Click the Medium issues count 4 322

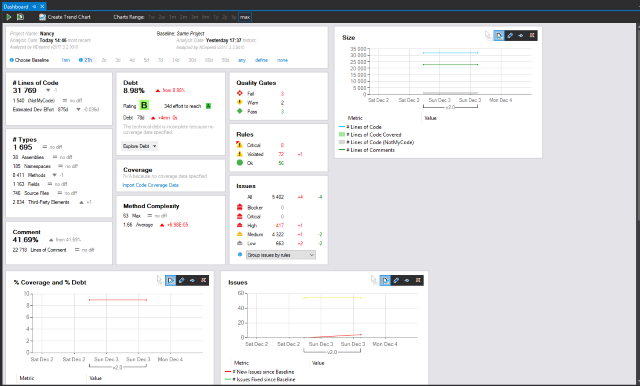pos(278,234)
